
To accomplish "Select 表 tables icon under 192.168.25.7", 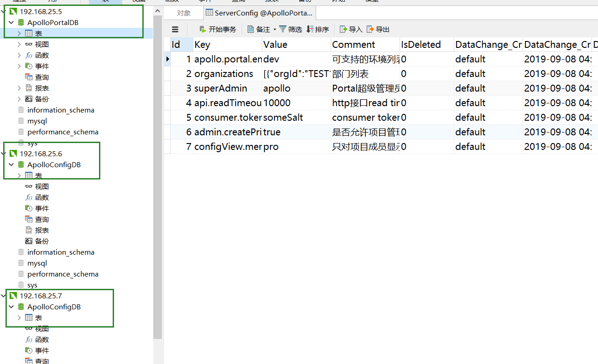I will 28,318.
